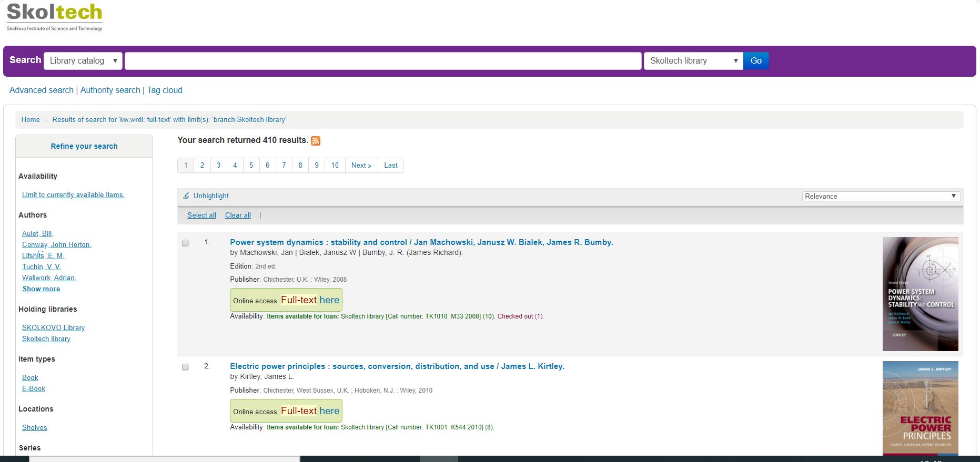Click author link Kirtley, James L.
This screenshot has height=462, width=980.
[x=267, y=376]
